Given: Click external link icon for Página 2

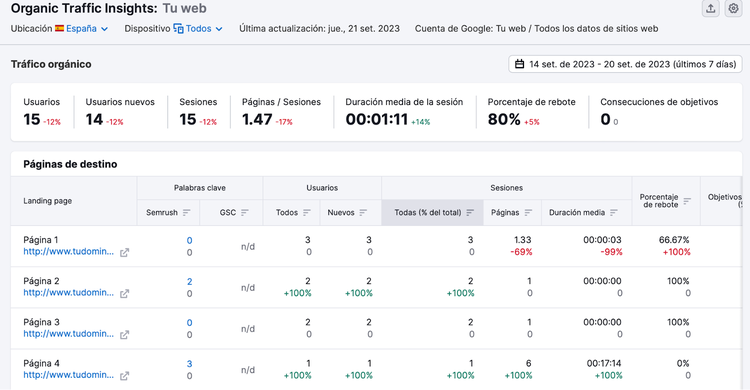Looking at the screenshot, I should click(124, 294).
